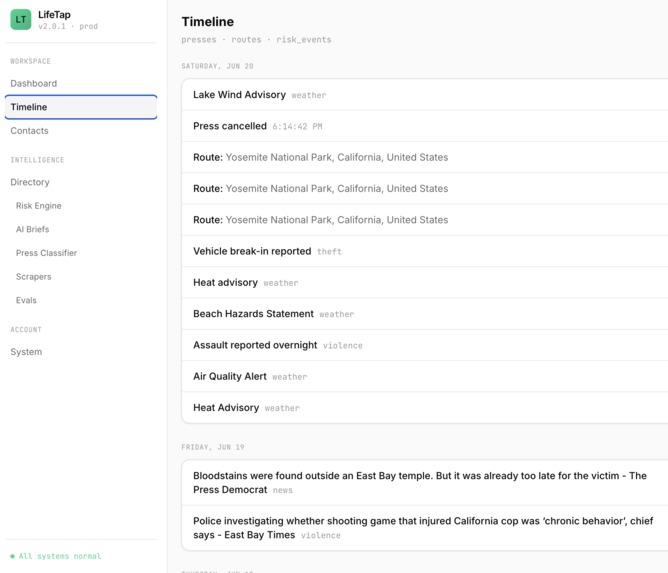The width and height of the screenshot is (668, 573).
Task: Click the theft tag
Action: point(329,252)
